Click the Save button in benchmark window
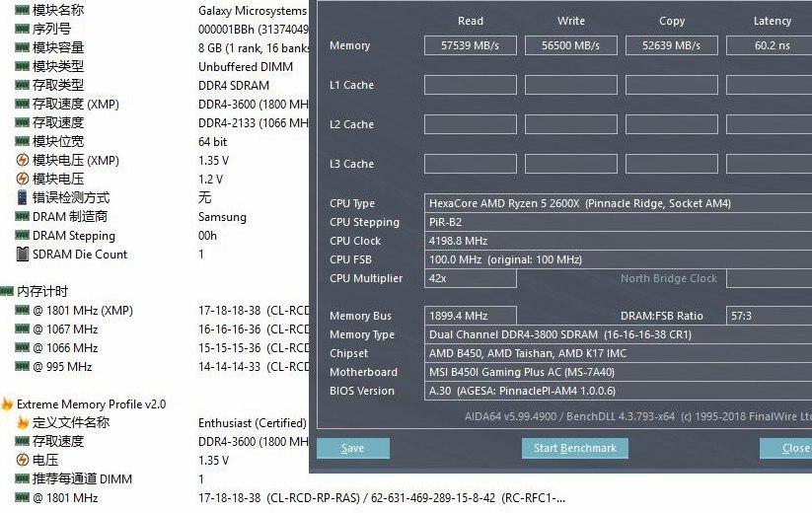This screenshot has width=812, height=513. point(352,448)
